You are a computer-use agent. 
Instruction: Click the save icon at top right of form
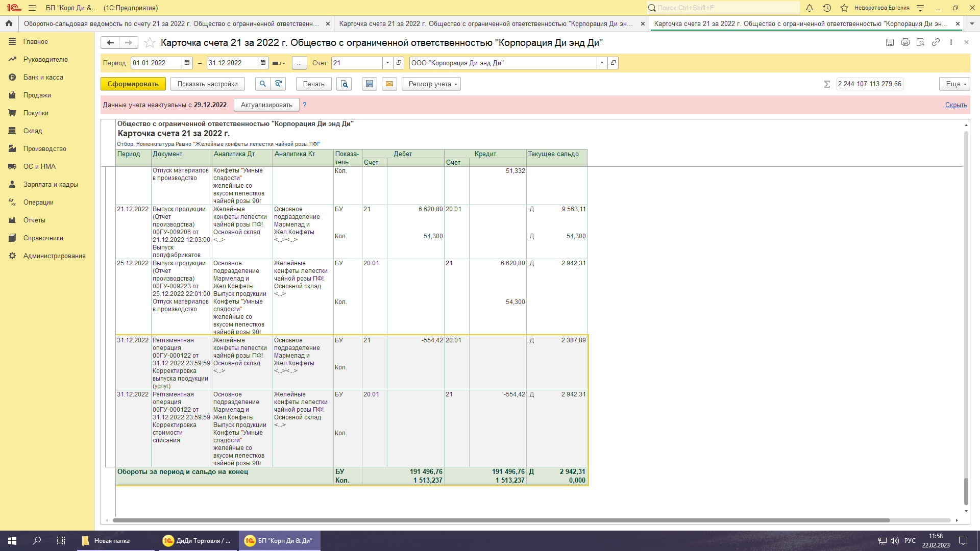coord(890,42)
